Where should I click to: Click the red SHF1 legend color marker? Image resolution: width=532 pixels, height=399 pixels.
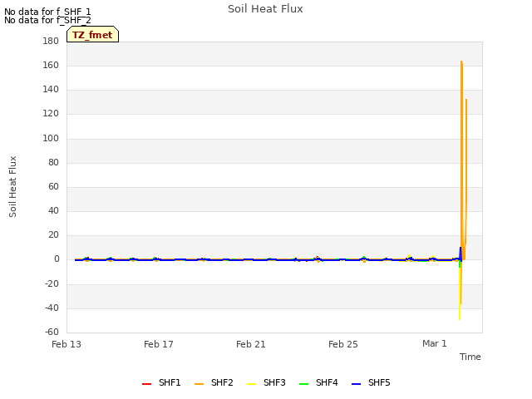(146, 384)
